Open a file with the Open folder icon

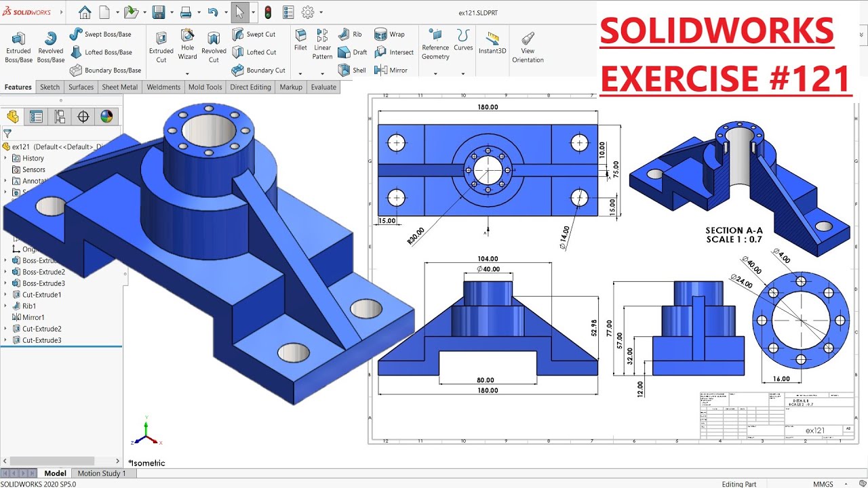pos(131,12)
